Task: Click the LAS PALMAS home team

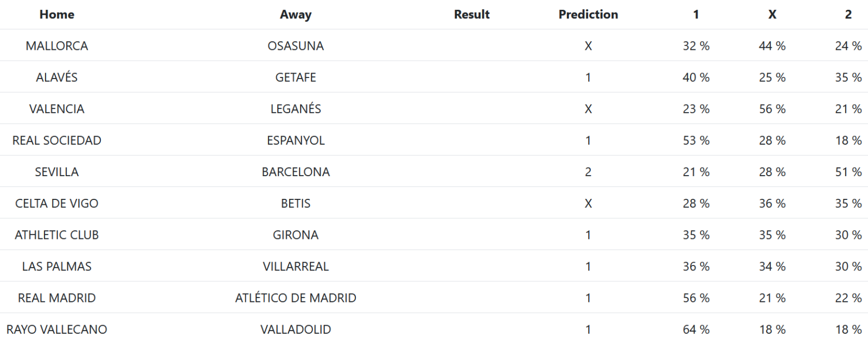Action: click(56, 266)
